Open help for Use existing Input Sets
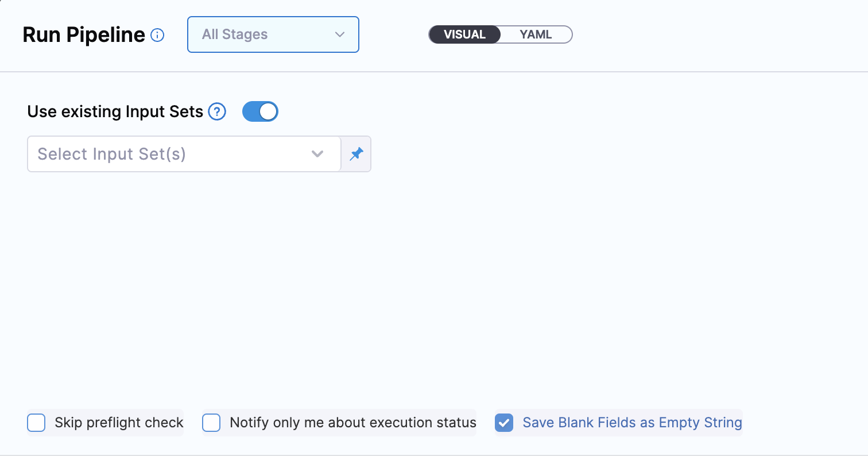Image resolution: width=868 pixels, height=456 pixels. click(x=217, y=111)
